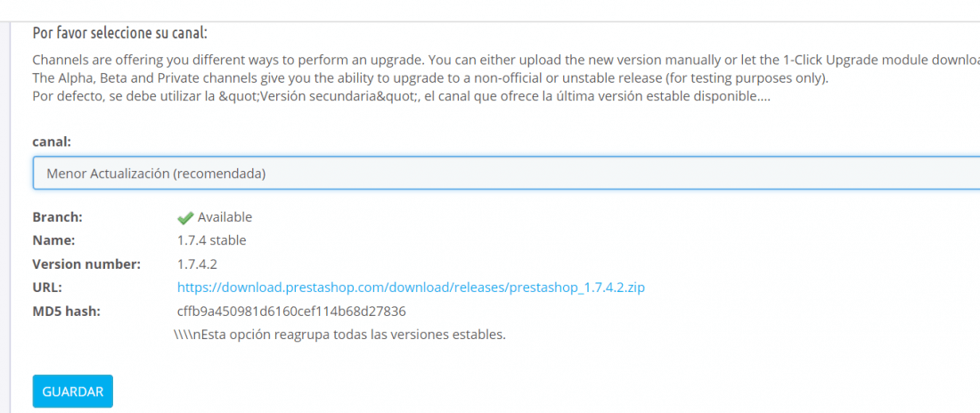Click the "Por defecto, se debe utilizar" sentence
Viewport: 980px width, 413px height.
[x=401, y=98]
